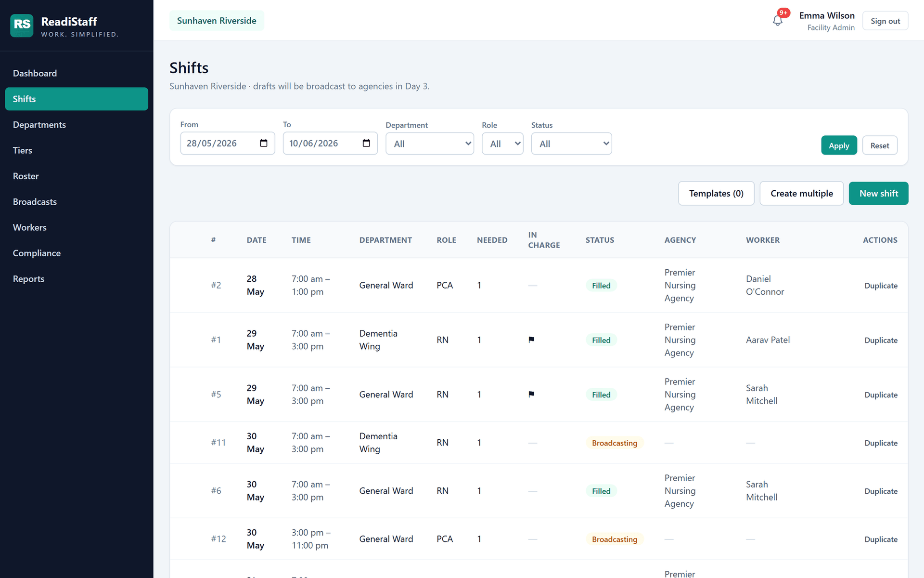924x578 pixels.
Task: Click the DEPARTMENT column header
Action: tap(385, 240)
